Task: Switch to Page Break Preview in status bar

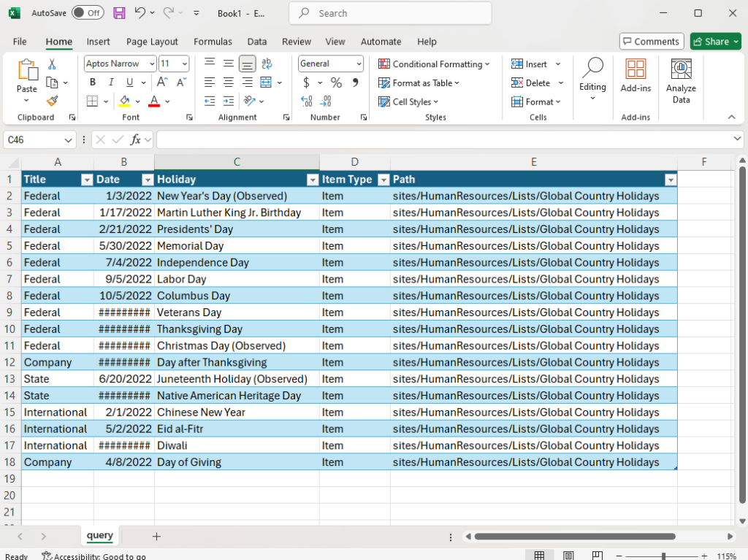Action: (x=598, y=556)
